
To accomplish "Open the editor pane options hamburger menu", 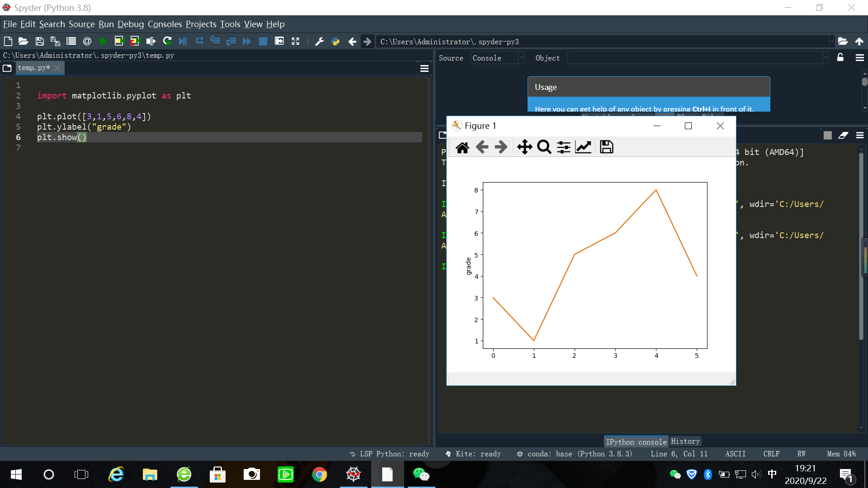I will pyautogui.click(x=424, y=68).
